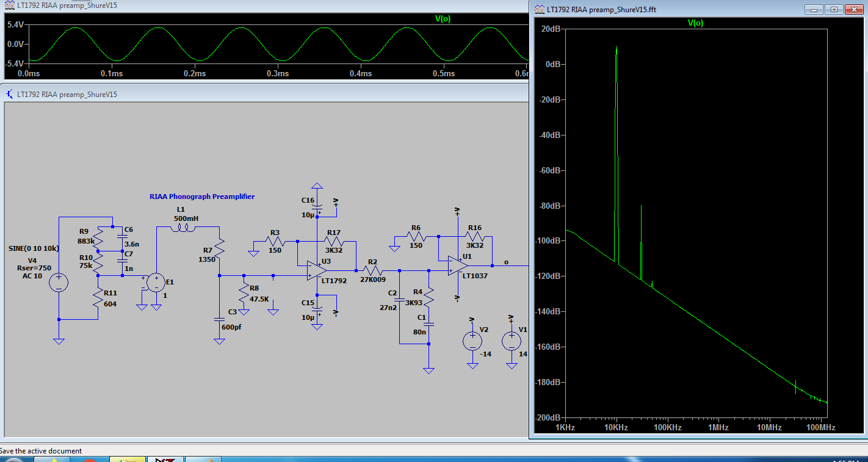Select the V2 voltage source symbol
868x462 pixels.
[472, 341]
